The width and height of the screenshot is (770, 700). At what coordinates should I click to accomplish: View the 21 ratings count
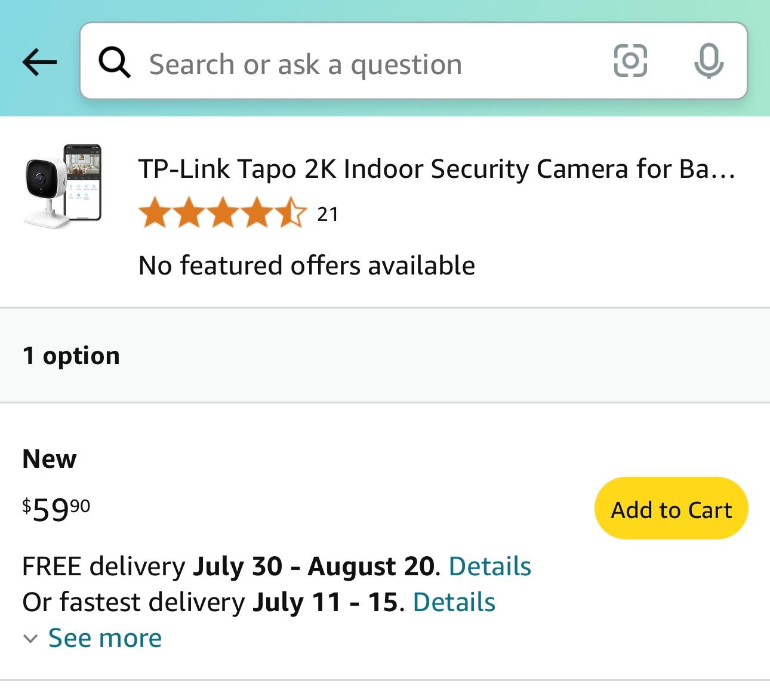coord(328,214)
